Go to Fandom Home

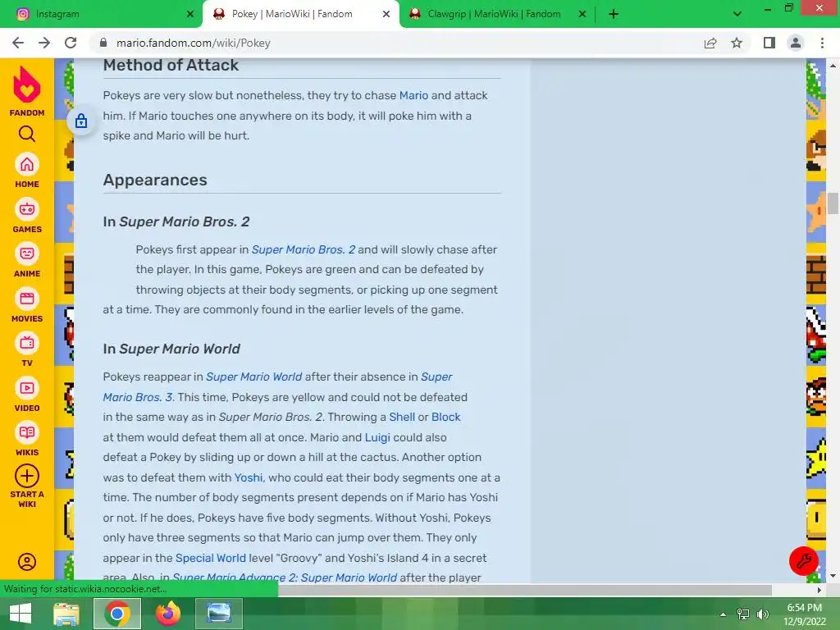tap(27, 171)
